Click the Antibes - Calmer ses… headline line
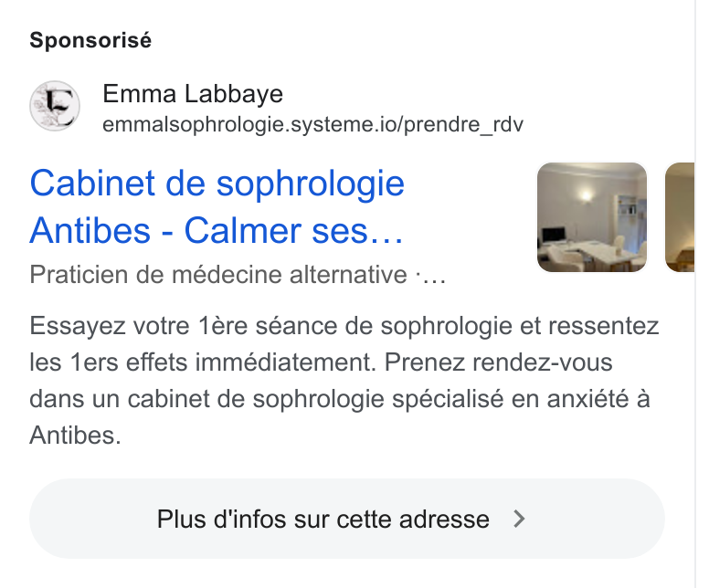 217,231
